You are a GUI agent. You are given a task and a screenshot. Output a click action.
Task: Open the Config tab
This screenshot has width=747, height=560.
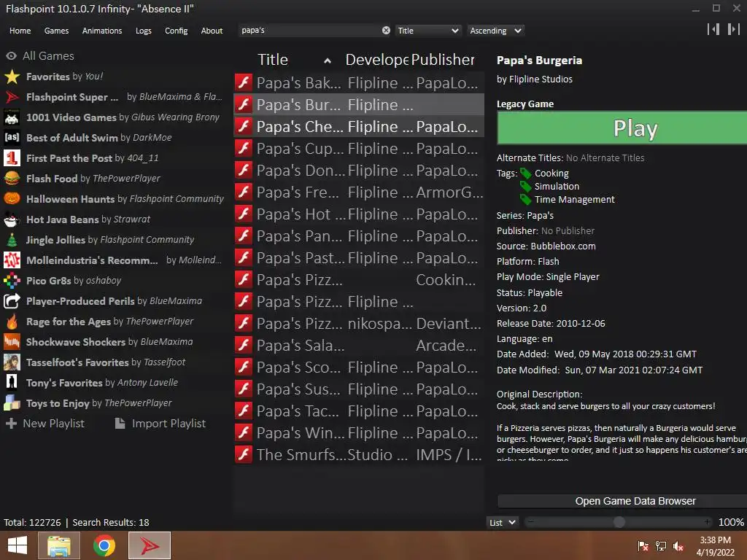point(177,31)
